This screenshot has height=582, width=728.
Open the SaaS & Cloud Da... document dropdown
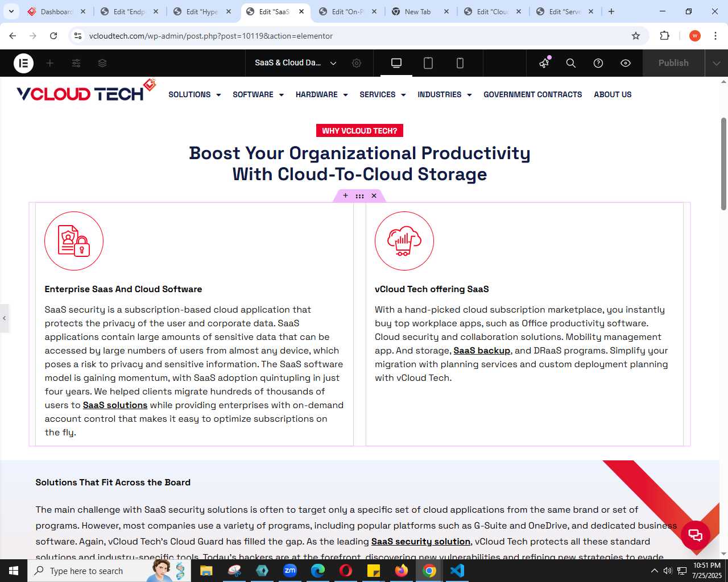pyautogui.click(x=296, y=63)
